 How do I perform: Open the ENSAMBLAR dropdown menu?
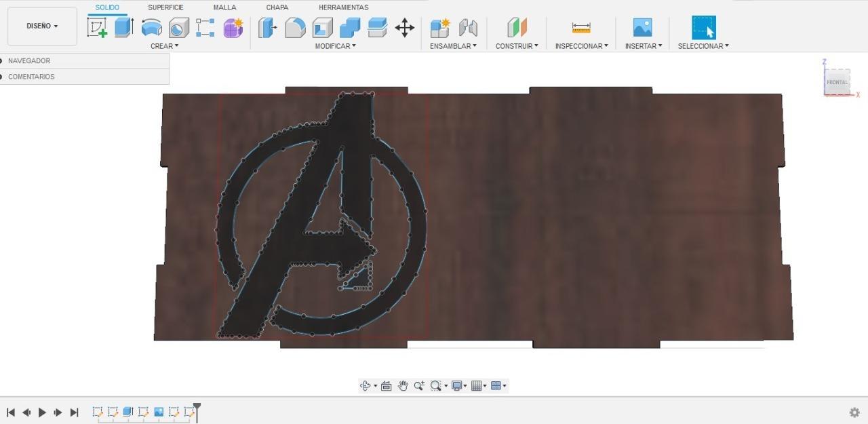pos(453,46)
